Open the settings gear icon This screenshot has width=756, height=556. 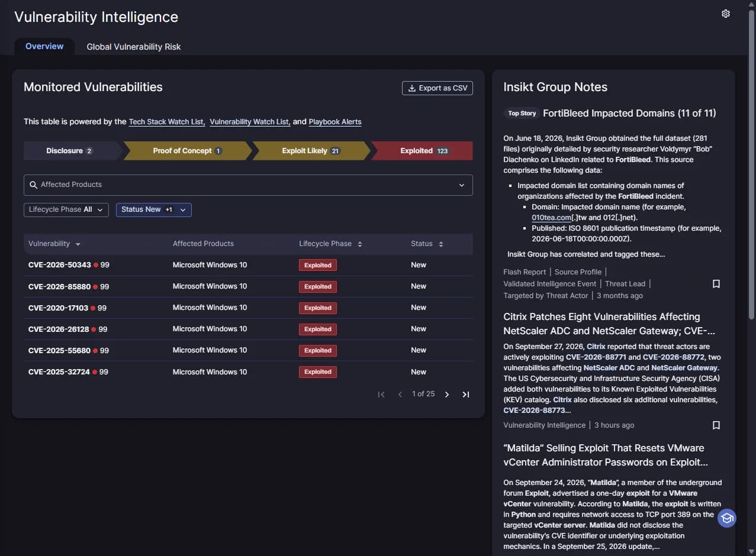click(726, 14)
